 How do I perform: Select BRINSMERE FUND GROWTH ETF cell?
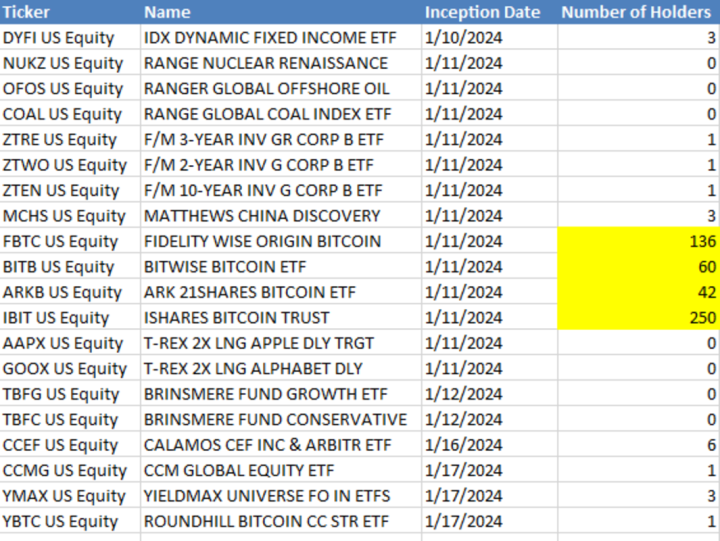(281, 394)
